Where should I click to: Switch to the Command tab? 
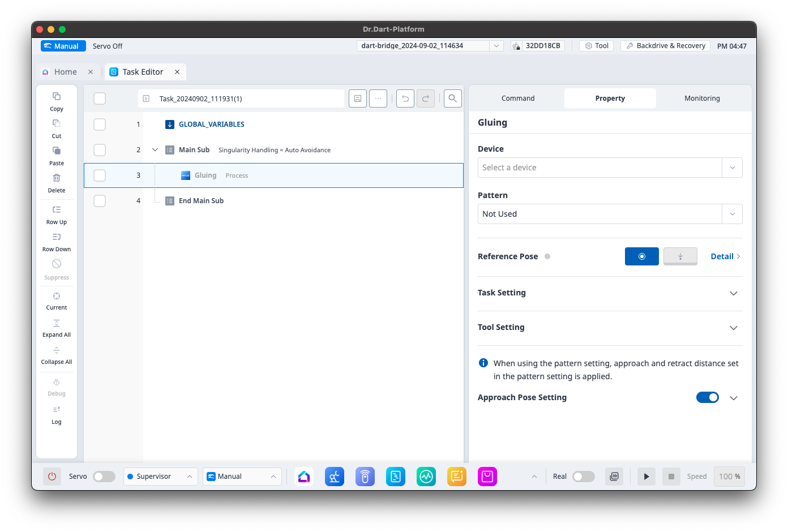(x=517, y=98)
